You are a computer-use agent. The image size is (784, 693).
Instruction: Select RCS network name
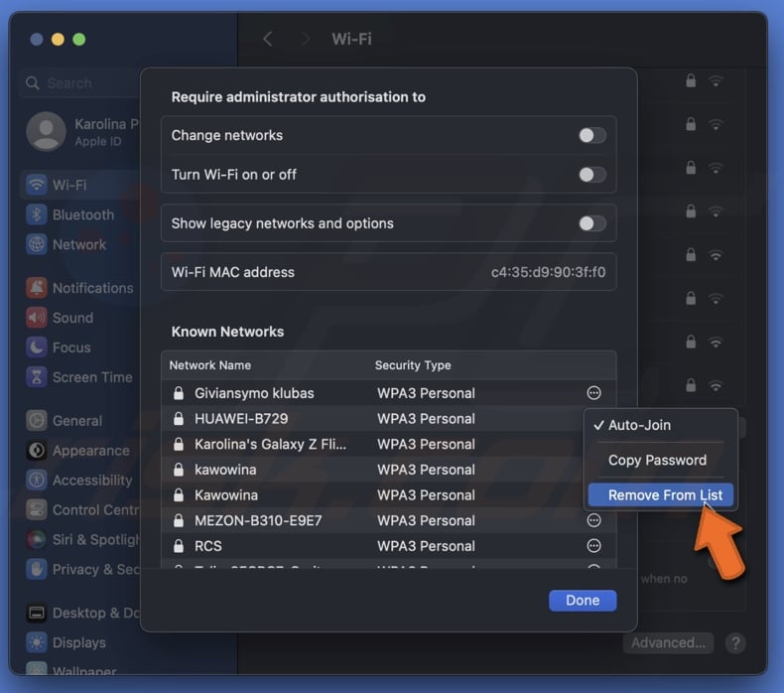(208, 546)
